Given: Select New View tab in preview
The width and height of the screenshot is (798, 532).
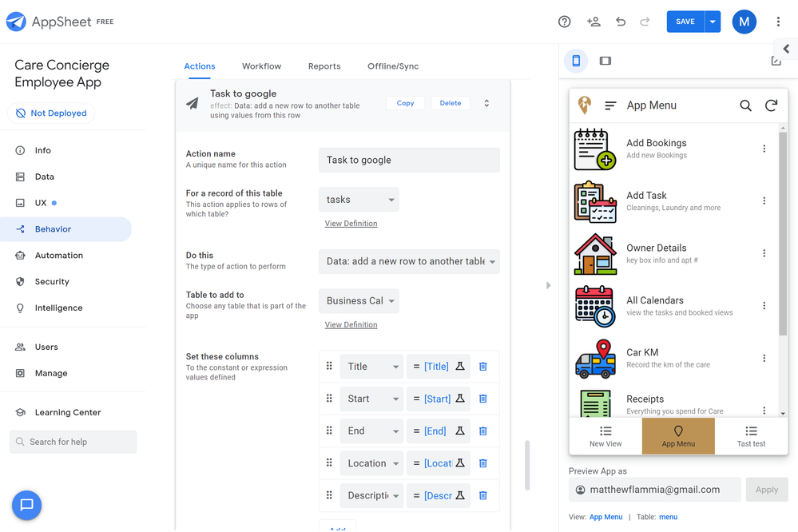Looking at the screenshot, I should coord(605,436).
